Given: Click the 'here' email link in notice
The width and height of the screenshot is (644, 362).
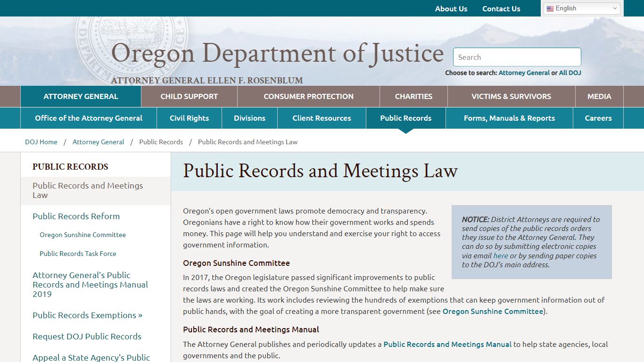Looking at the screenshot, I should pos(501,256).
